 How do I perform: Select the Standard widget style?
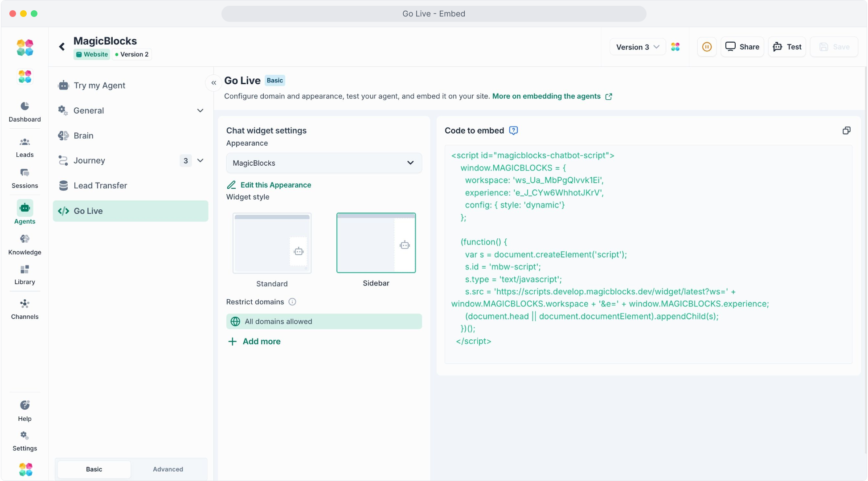pos(272,243)
